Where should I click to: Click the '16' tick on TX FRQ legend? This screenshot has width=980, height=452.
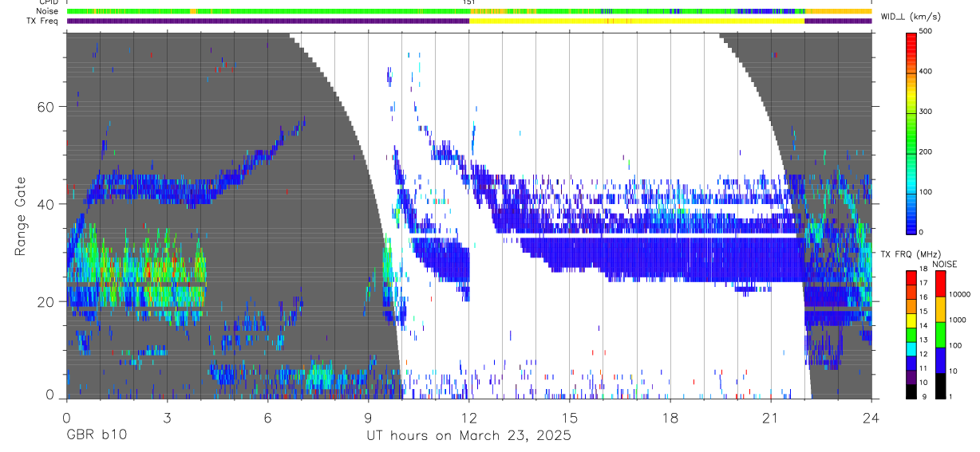[923, 297]
